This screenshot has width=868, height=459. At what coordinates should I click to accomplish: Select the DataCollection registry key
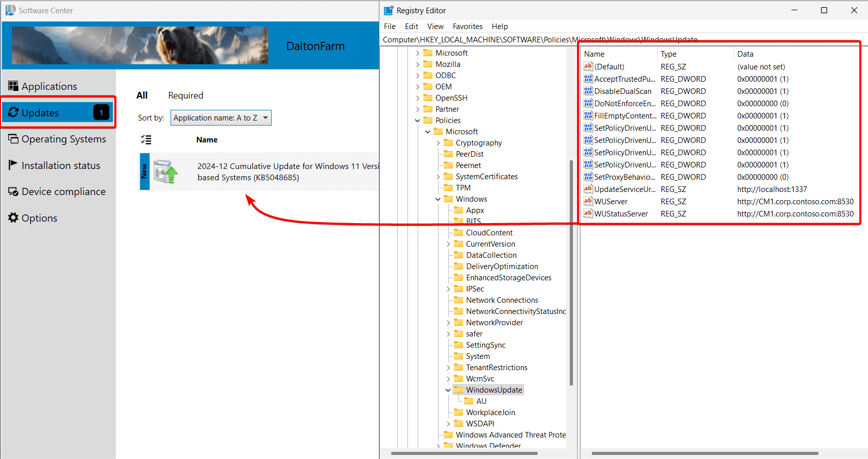(x=491, y=255)
